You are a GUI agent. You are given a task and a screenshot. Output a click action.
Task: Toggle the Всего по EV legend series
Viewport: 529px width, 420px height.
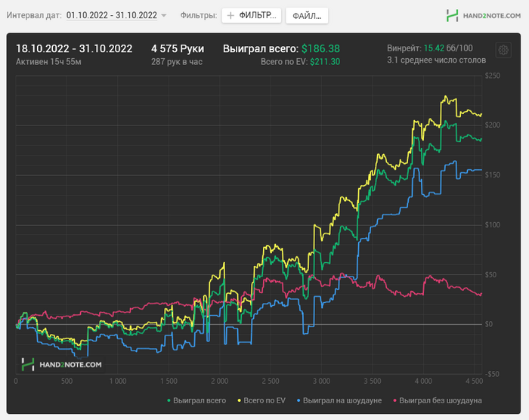click(x=261, y=400)
